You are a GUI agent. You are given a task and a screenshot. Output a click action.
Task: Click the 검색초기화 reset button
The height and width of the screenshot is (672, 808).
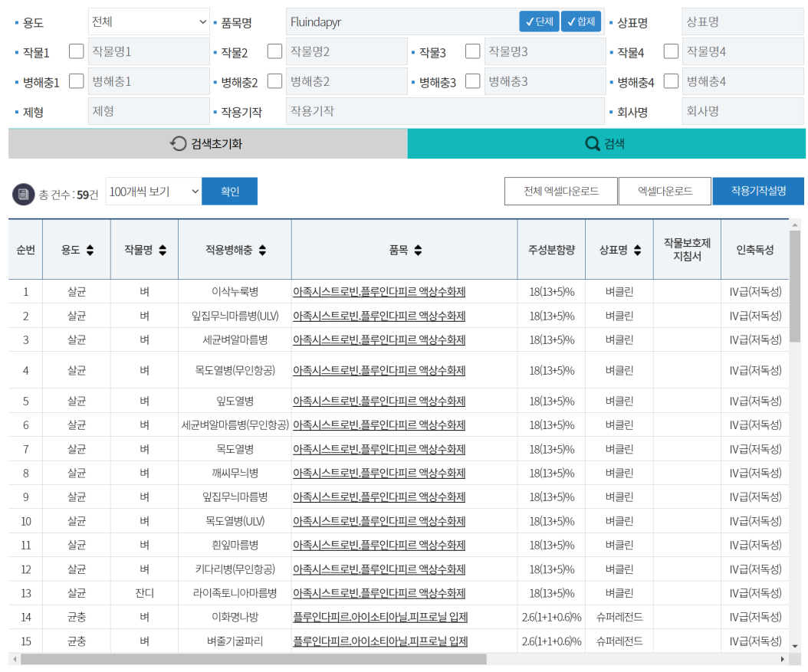pyautogui.click(x=208, y=143)
